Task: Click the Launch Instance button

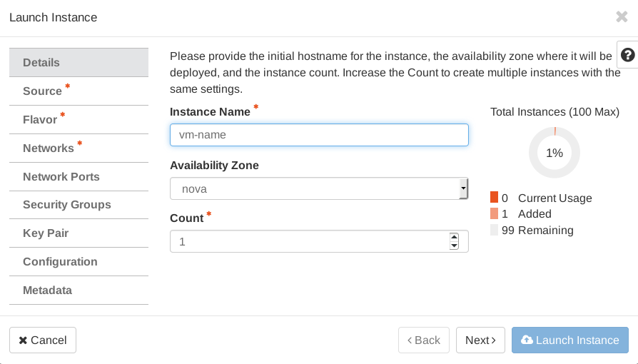Action: pos(569,340)
